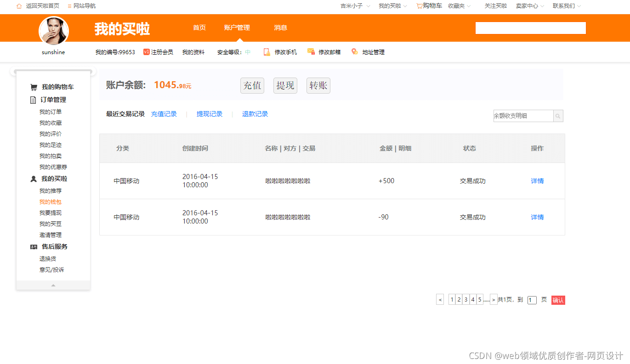This screenshot has width=630, height=364.
Task: Open 我要提现 in sidebar
Action: (x=51, y=213)
